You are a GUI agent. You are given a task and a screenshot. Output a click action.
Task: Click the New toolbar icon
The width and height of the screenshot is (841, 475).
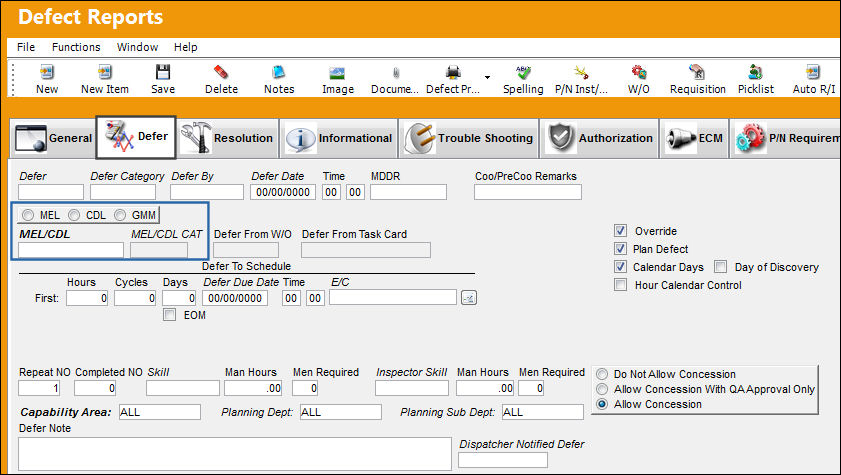coord(47,72)
